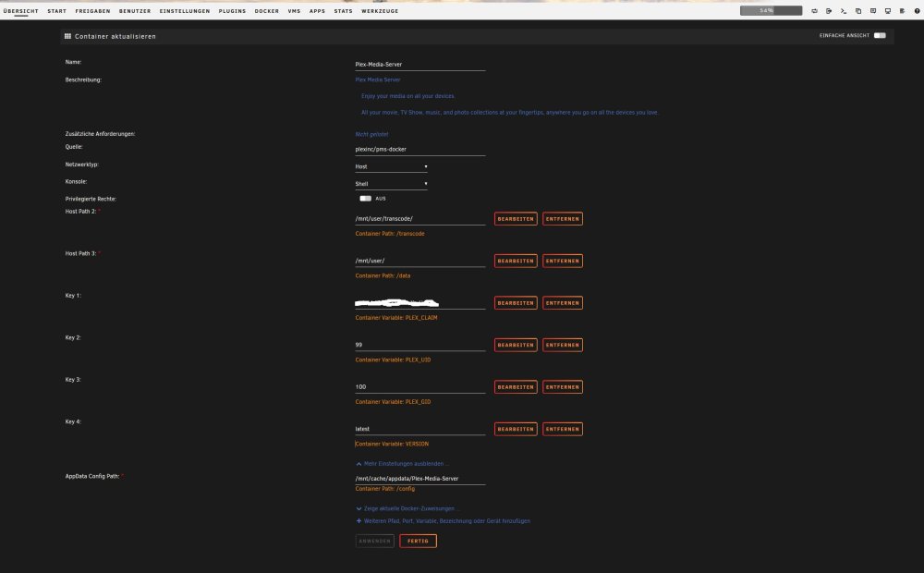Open Einstellungen in top menu

click(x=185, y=11)
